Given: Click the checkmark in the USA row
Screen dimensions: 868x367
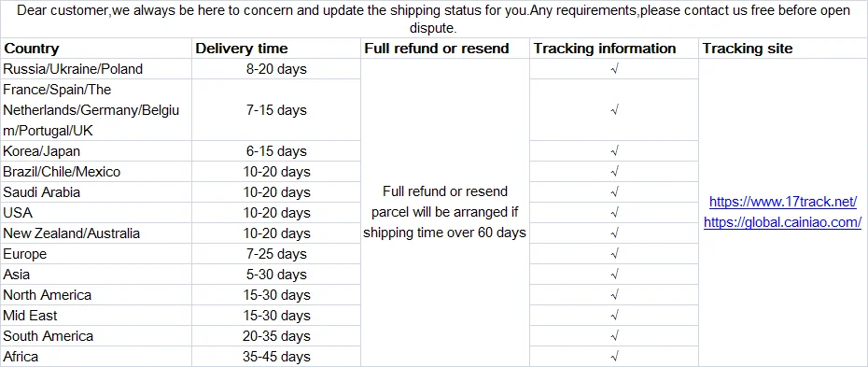Looking at the screenshot, I should pyautogui.click(x=614, y=213).
